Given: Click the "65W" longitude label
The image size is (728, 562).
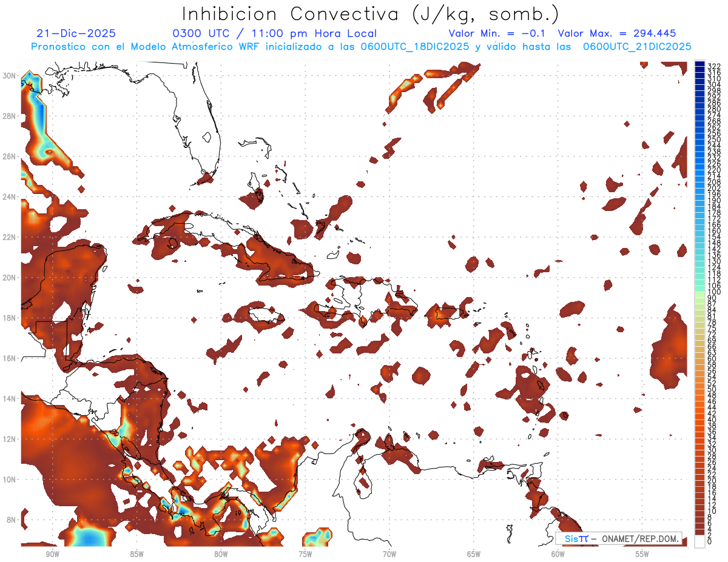Looking at the screenshot, I should (x=474, y=554).
